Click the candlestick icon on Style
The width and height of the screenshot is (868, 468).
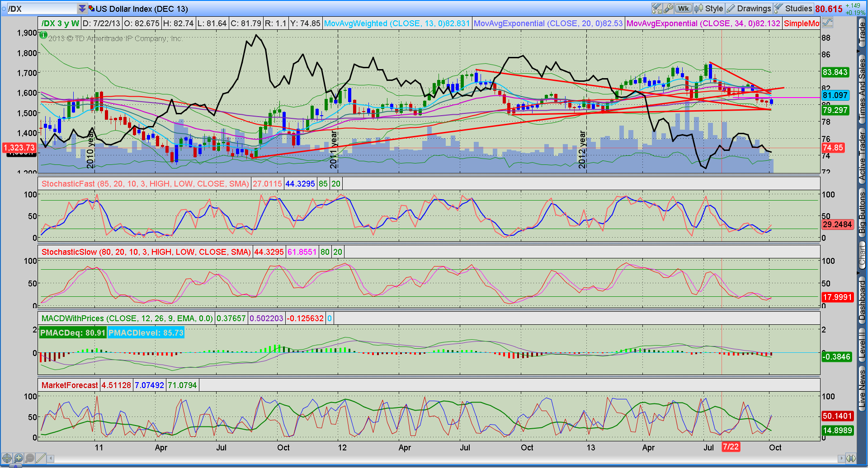click(x=699, y=9)
